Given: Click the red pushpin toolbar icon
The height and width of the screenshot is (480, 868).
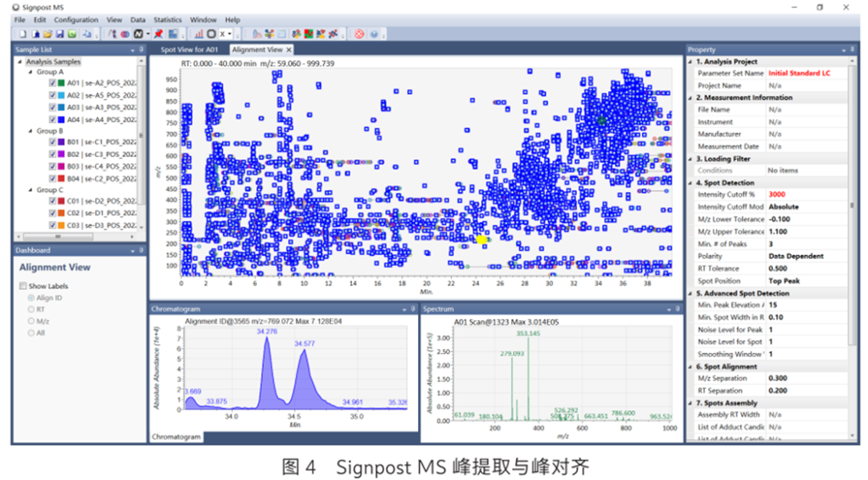Looking at the screenshot, I should 158,34.
